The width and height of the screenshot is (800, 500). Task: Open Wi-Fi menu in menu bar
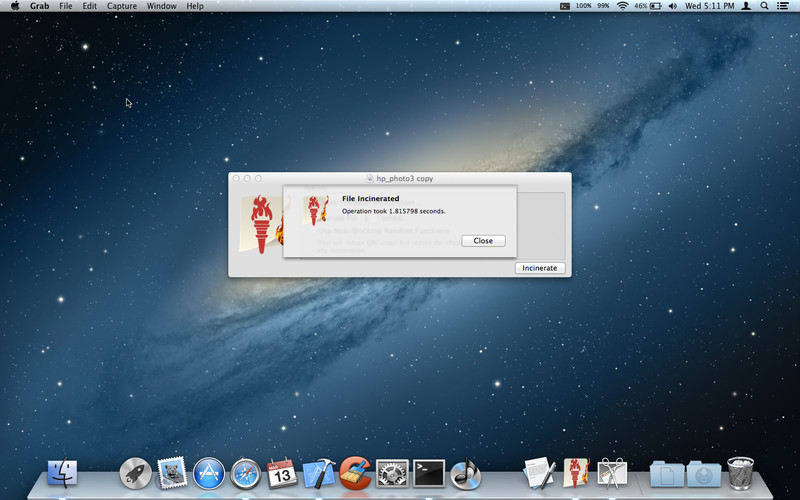622,6
